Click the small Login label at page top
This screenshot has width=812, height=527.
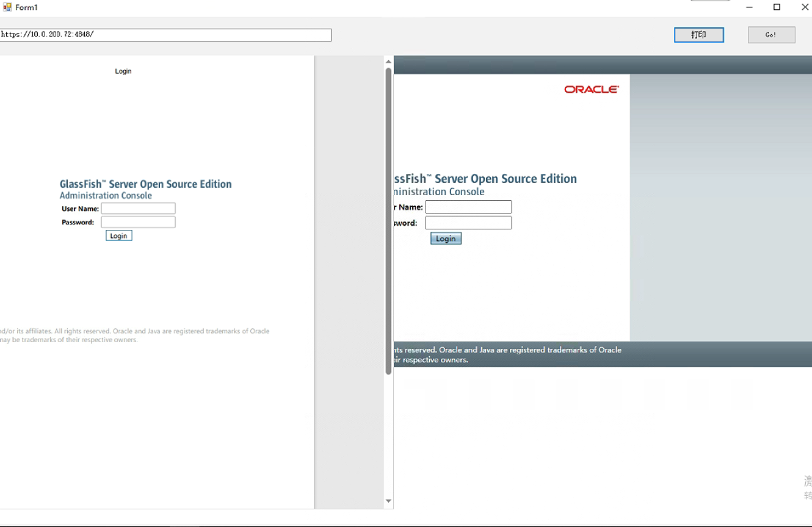123,71
